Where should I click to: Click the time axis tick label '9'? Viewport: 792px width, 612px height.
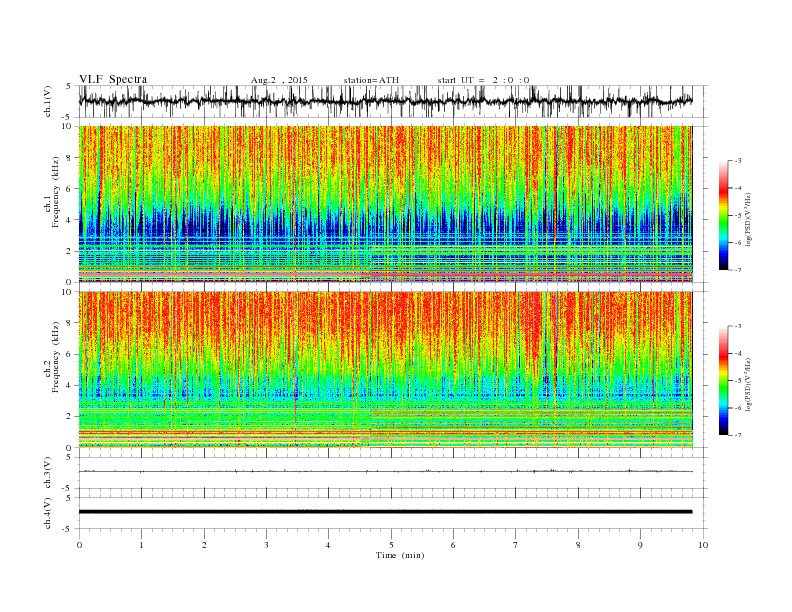[x=640, y=545]
